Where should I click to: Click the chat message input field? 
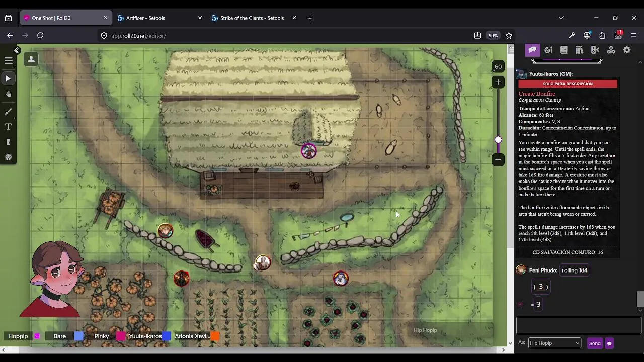(579, 325)
